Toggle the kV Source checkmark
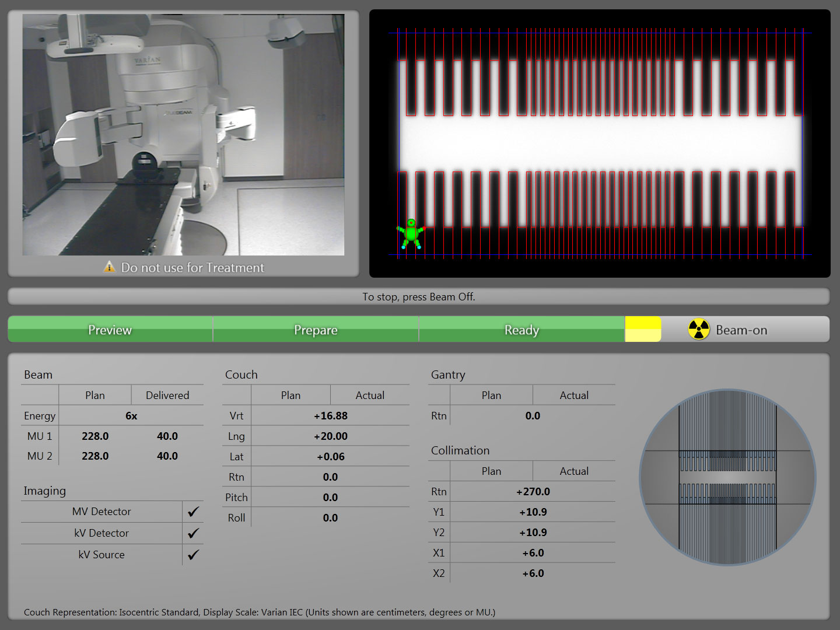840x630 pixels. click(192, 554)
